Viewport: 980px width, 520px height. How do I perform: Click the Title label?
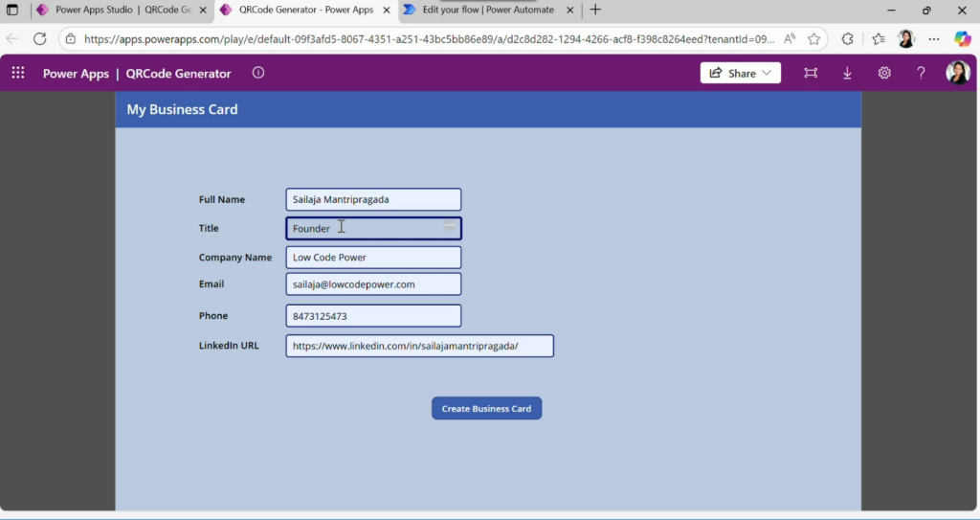(209, 229)
